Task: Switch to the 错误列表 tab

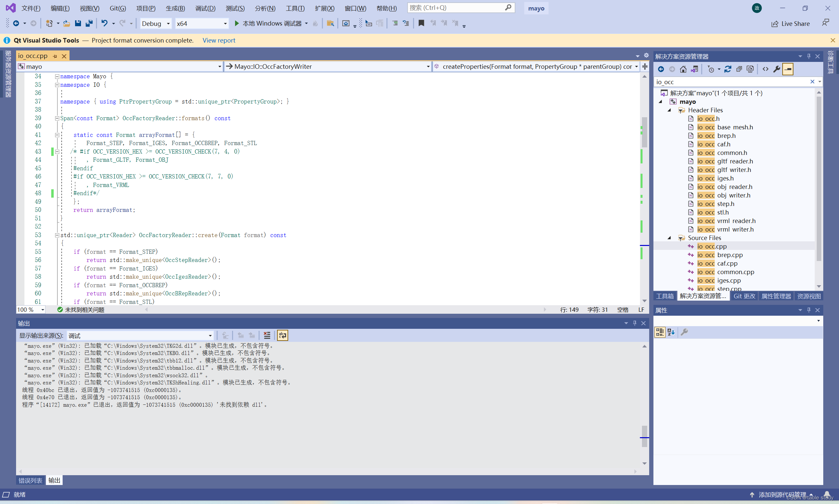Action: 30,480
